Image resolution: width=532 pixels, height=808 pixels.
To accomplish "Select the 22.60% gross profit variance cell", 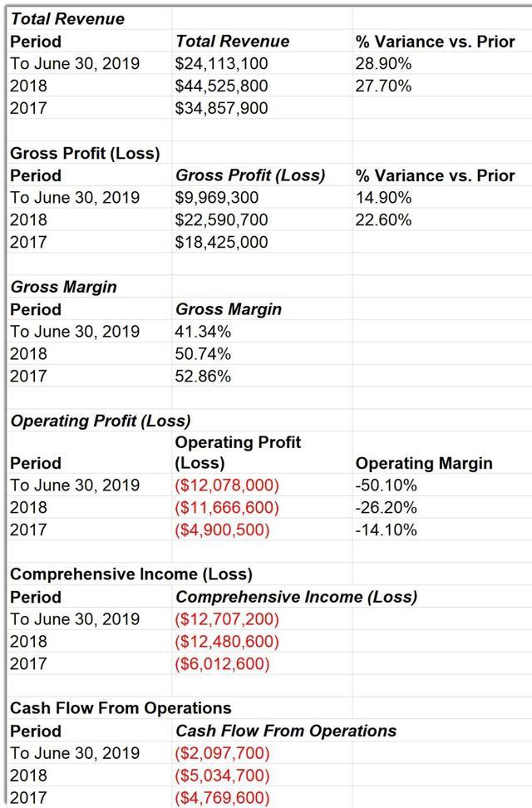I will pyautogui.click(x=383, y=220).
